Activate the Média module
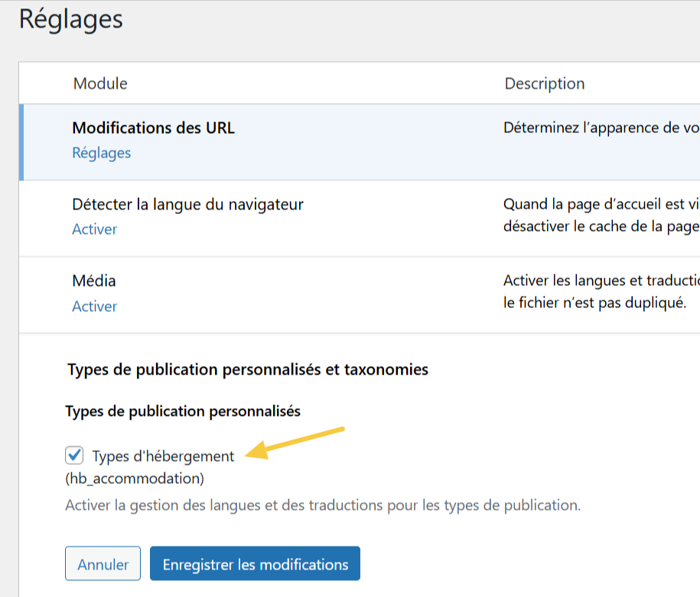The width and height of the screenshot is (700, 597). pos(94,307)
